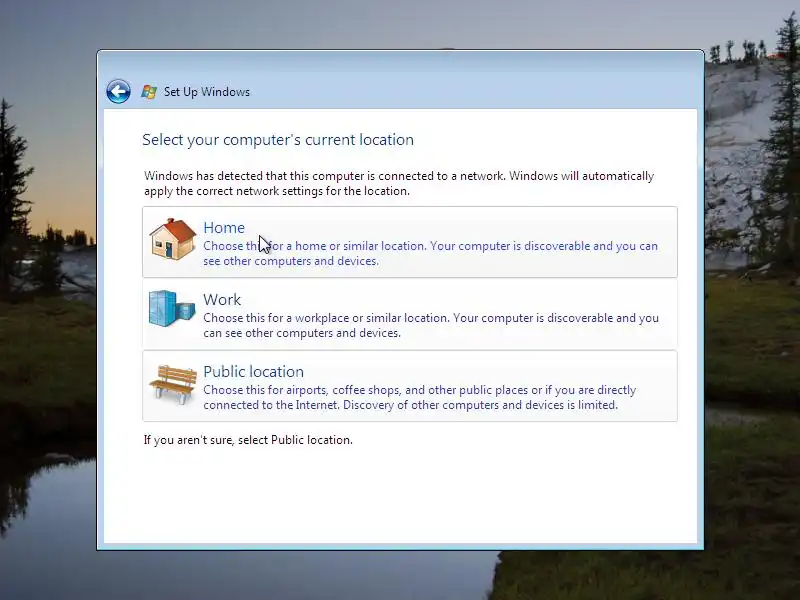
Task: Click the Home option description text
Action: [431, 253]
